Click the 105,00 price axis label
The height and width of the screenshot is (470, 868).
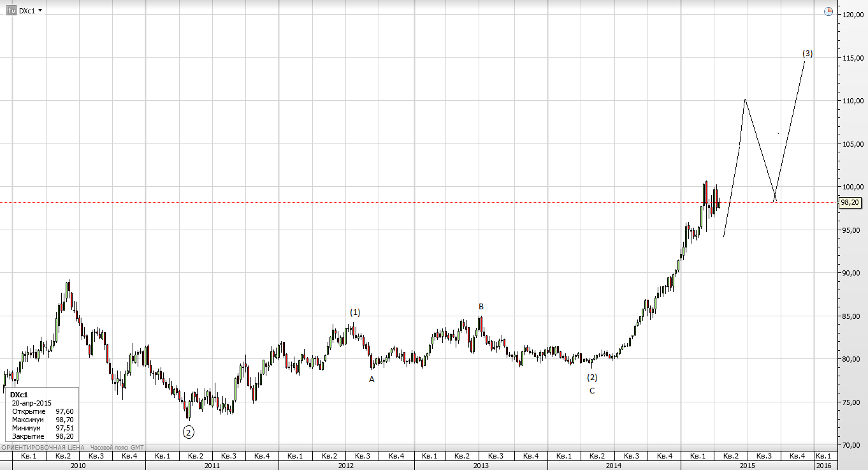click(853, 143)
